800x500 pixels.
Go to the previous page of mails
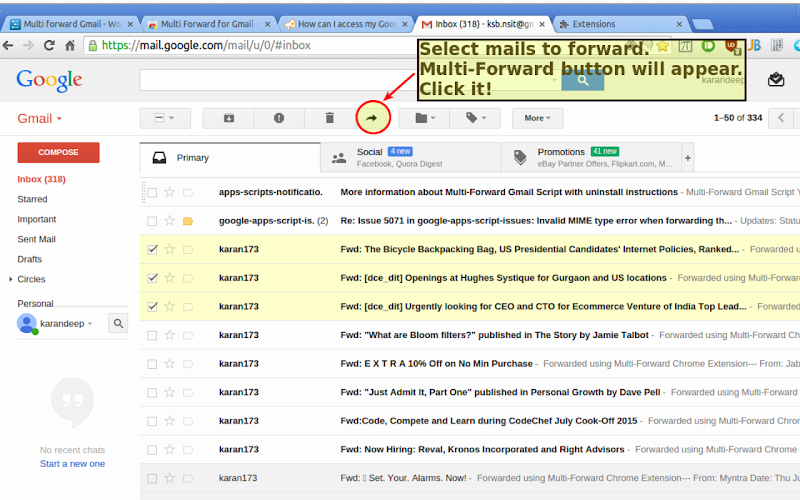pos(781,118)
